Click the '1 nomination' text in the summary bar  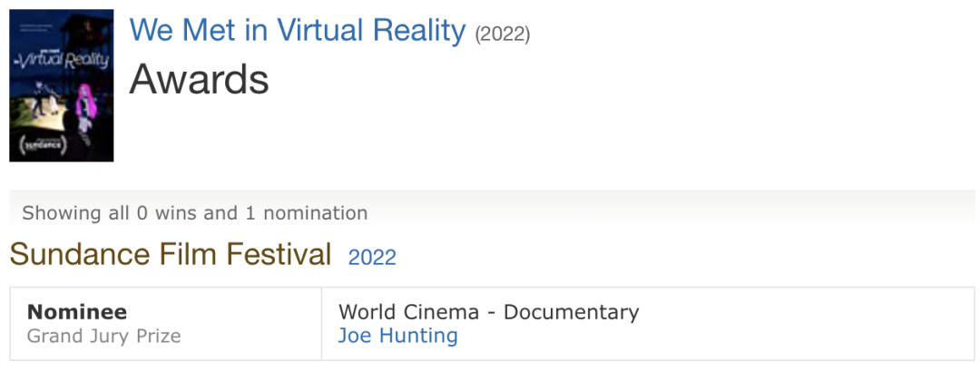click(x=307, y=213)
